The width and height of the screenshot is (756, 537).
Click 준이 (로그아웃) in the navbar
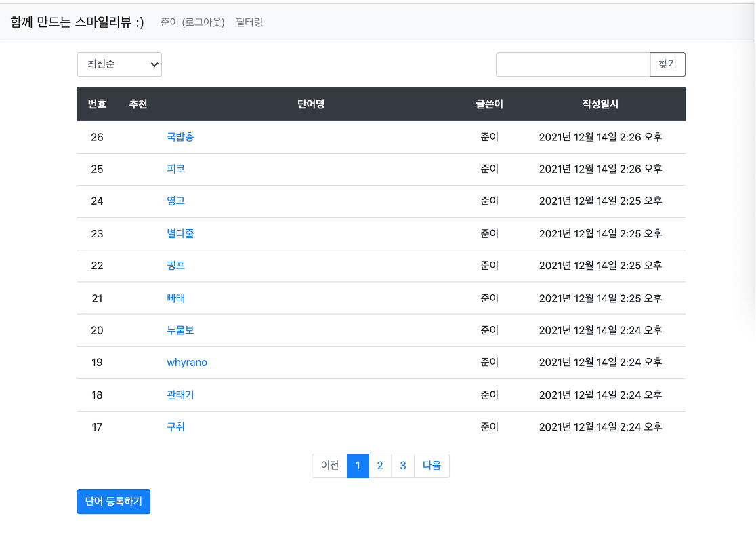tap(192, 22)
